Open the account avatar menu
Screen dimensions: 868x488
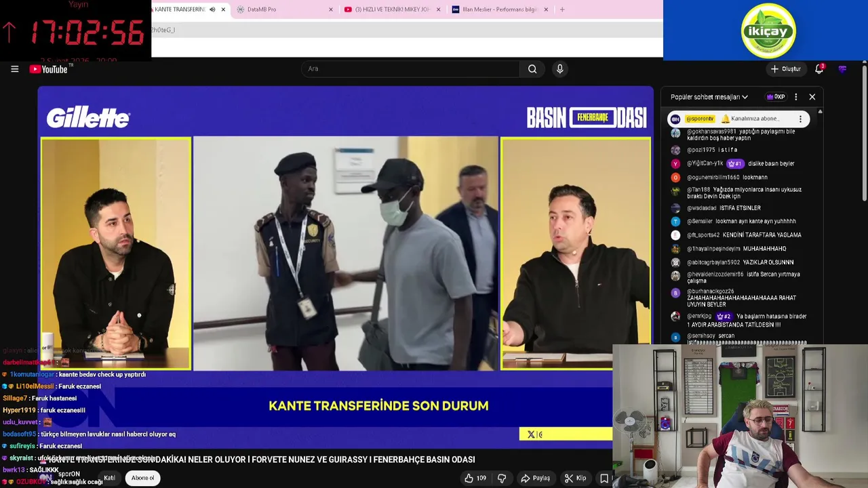(843, 68)
